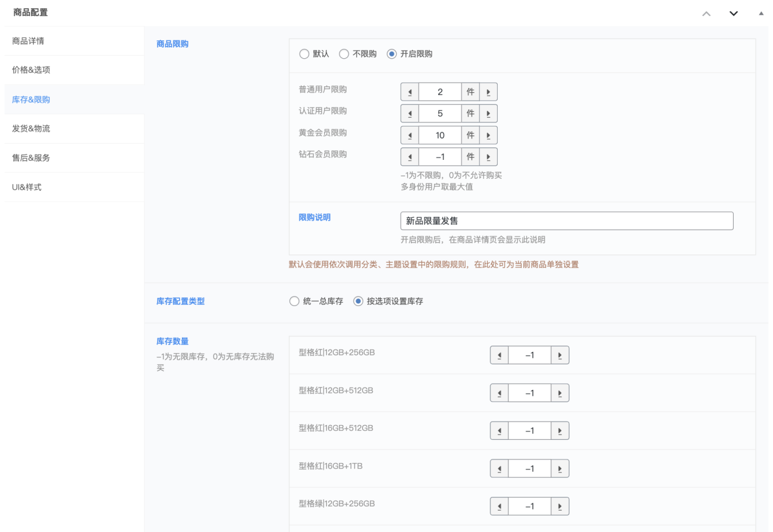Viewport: 773px width, 532px height.
Task: Increase the 黄金会员限购 quantity with right arrow
Action: [488, 136]
